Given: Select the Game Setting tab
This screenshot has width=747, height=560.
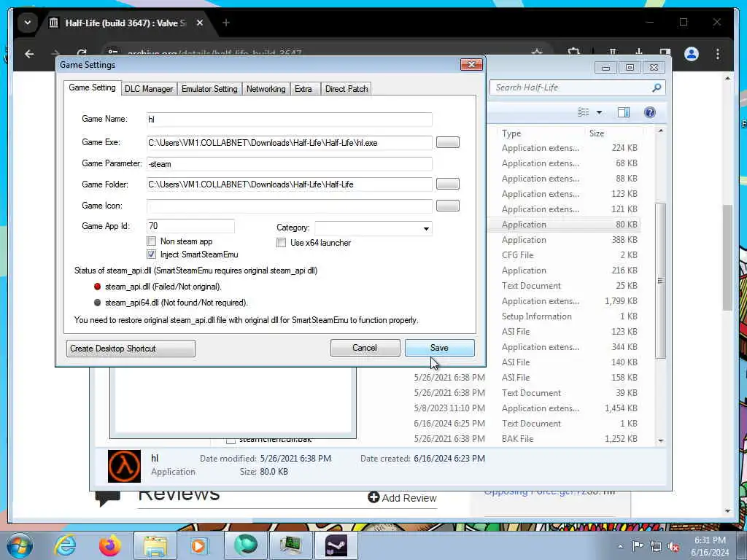Looking at the screenshot, I should [92, 87].
